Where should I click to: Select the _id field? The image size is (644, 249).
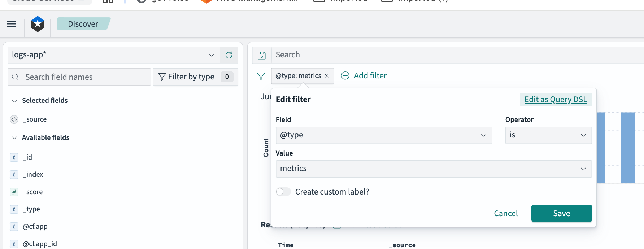[x=27, y=157]
